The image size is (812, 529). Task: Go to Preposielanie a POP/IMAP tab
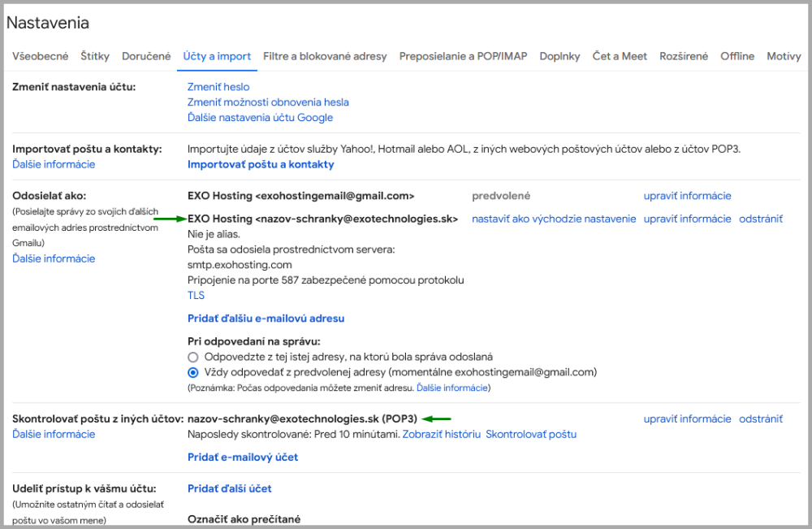[463, 56]
